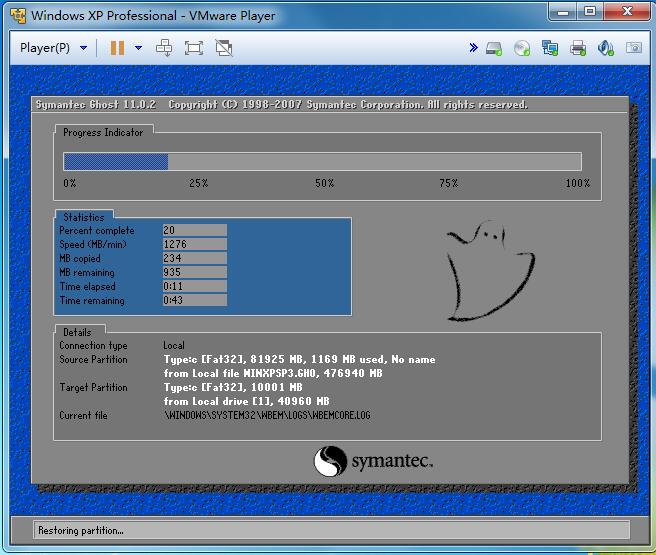Click the hard disk device icon
656x555 pixels.
point(494,48)
